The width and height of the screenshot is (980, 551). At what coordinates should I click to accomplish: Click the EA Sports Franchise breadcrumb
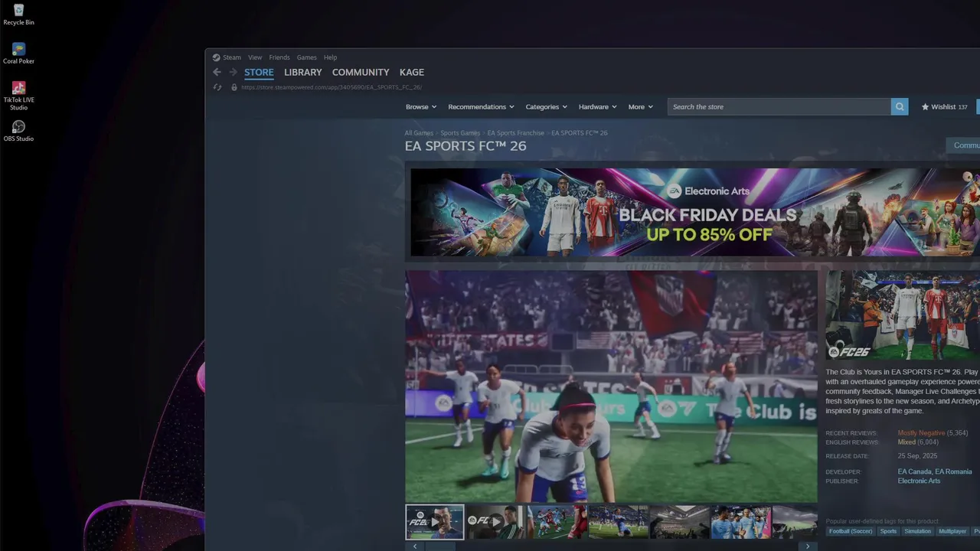[516, 133]
